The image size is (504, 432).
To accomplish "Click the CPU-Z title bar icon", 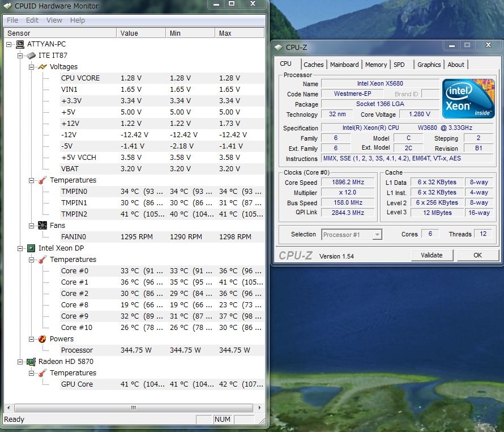I will tap(279, 47).
